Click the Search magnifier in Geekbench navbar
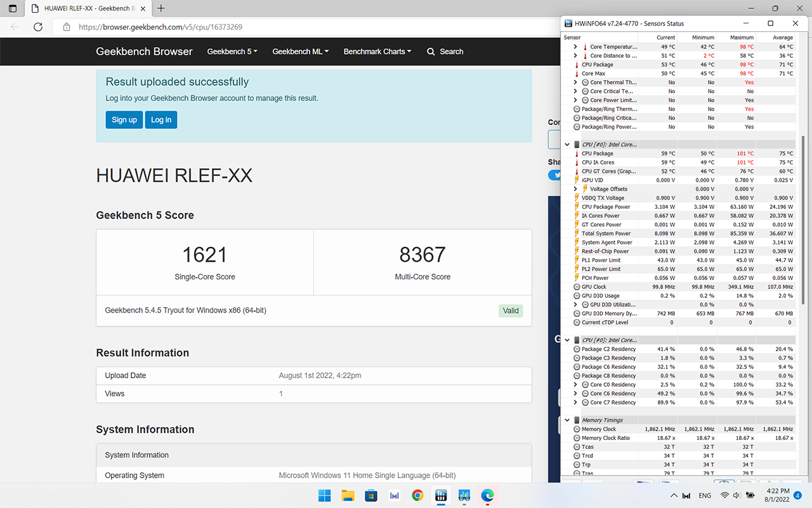This screenshot has width=812, height=508. 431,51
